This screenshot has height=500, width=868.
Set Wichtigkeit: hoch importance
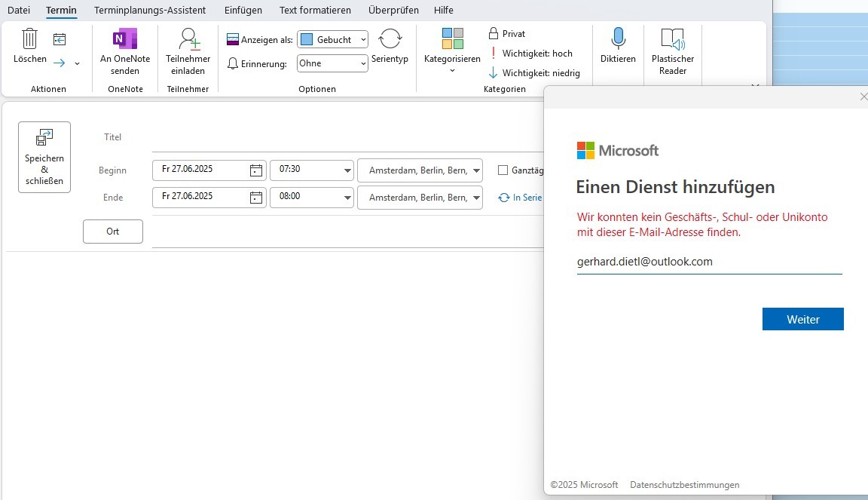tap(531, 54)
